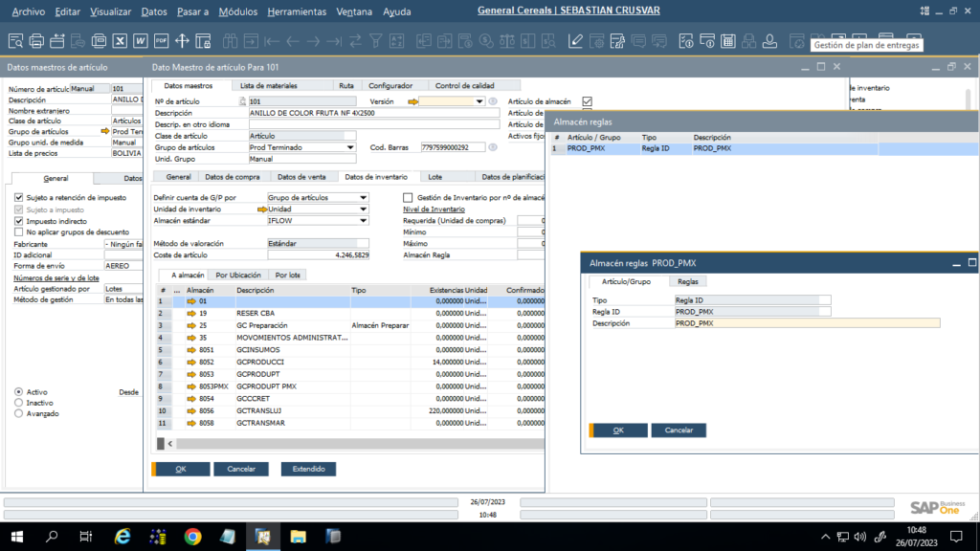Open Internet Explorer from taskbar
Image resolution: width=980 pixels, height=551 pixels.
point(122,537)
